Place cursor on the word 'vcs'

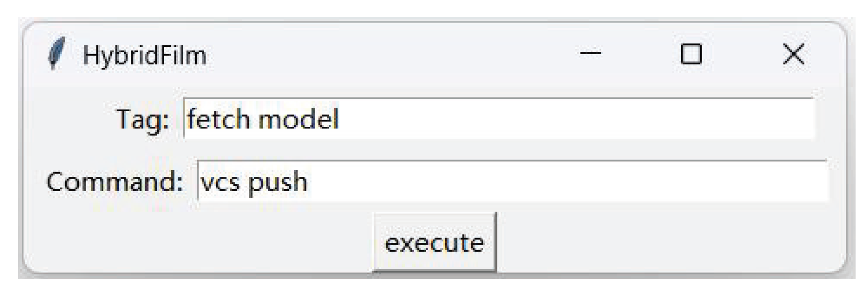[x=220, y=182]
